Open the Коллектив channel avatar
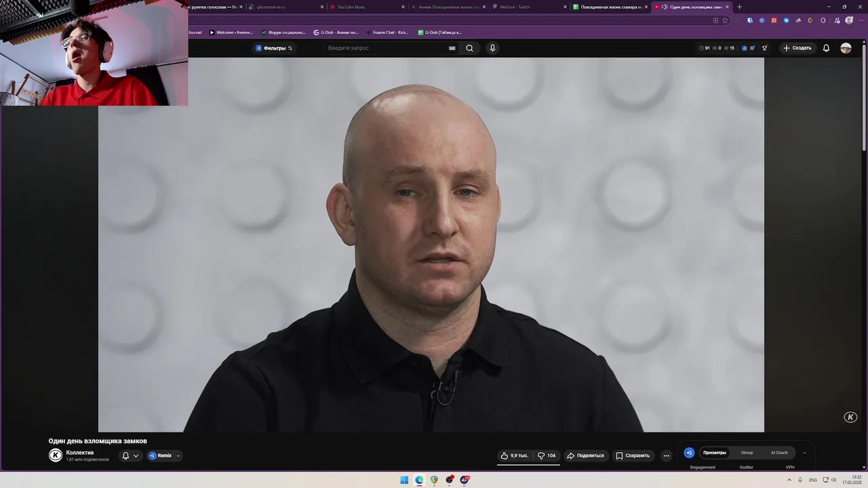This screenshot has height=488, width=868. coord(56,455)
